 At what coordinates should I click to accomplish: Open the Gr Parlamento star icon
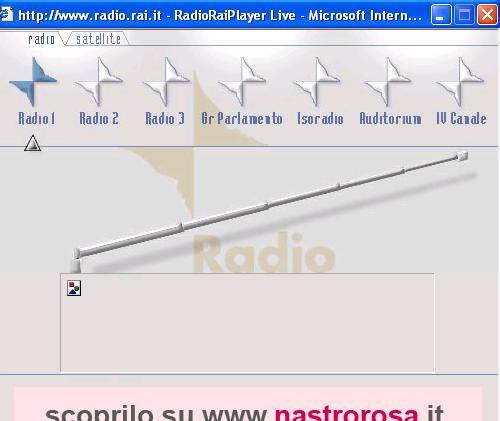(242, 81)
